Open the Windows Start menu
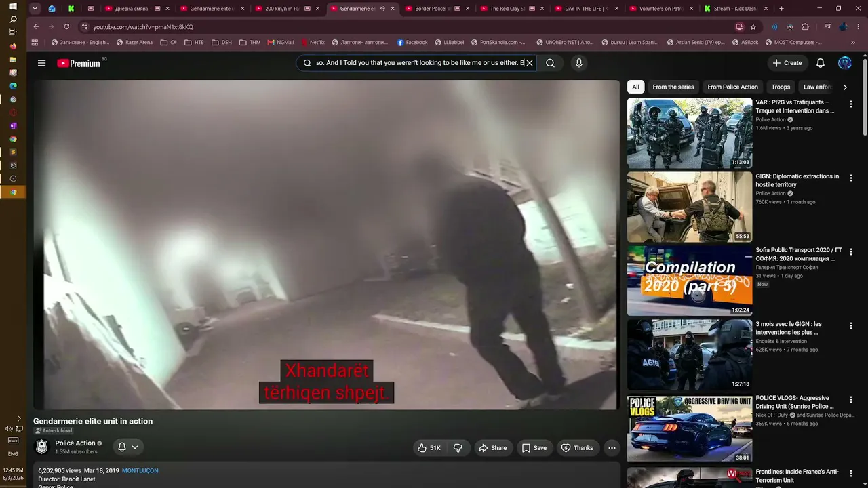 point(13,6)
